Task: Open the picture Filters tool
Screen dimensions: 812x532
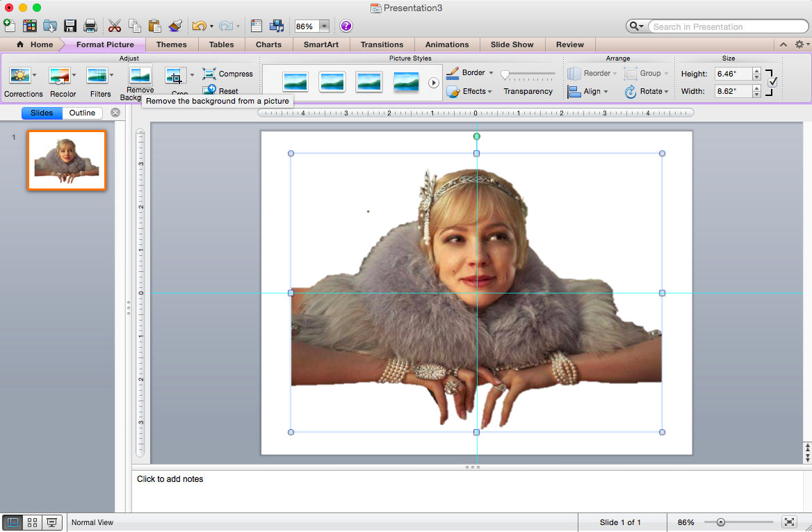Action: (x=97, y=75)
